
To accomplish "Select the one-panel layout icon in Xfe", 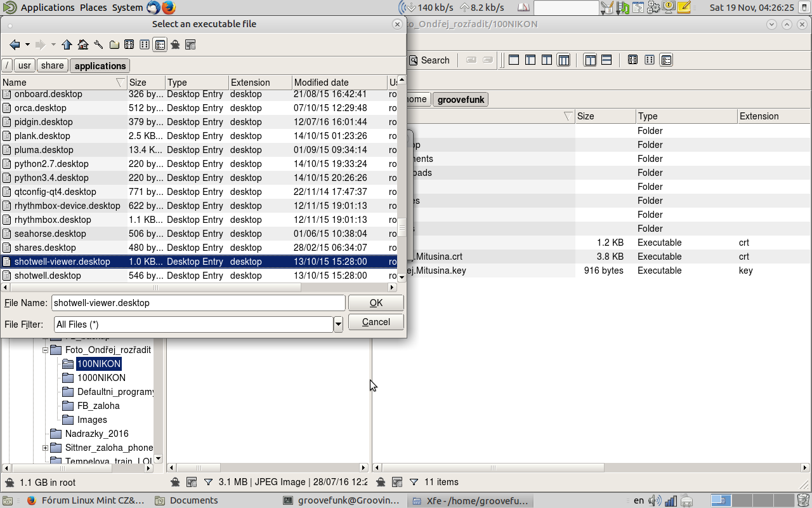I will [514, 60].
